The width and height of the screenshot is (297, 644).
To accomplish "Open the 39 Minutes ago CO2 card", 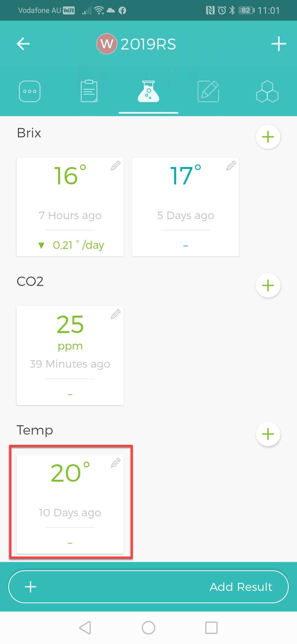I will coord(70,356).
